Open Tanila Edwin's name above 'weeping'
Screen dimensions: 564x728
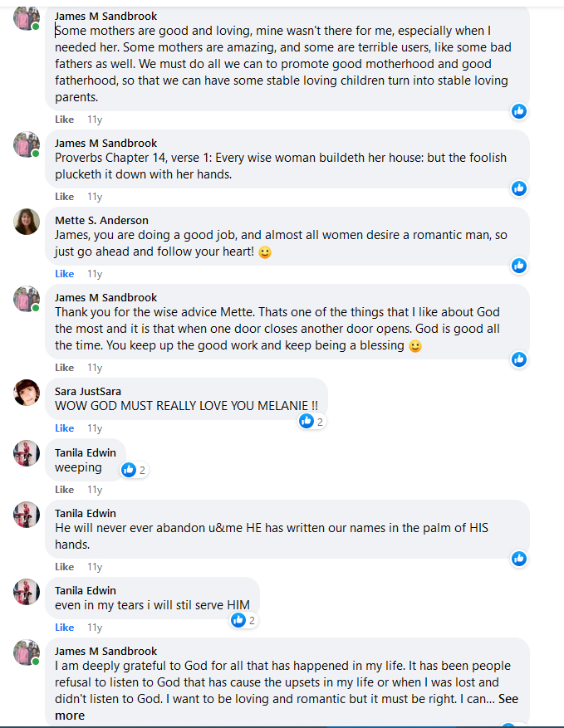pos(86,452)
